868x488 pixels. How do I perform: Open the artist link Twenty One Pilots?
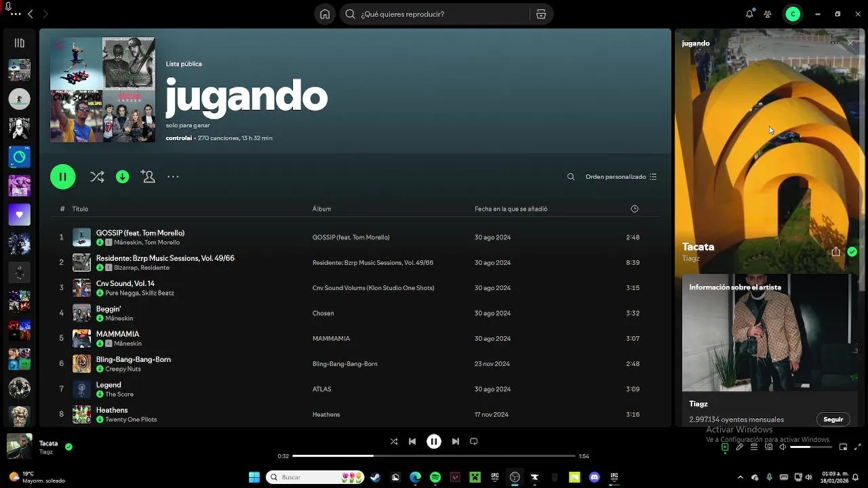coord(131,420)
